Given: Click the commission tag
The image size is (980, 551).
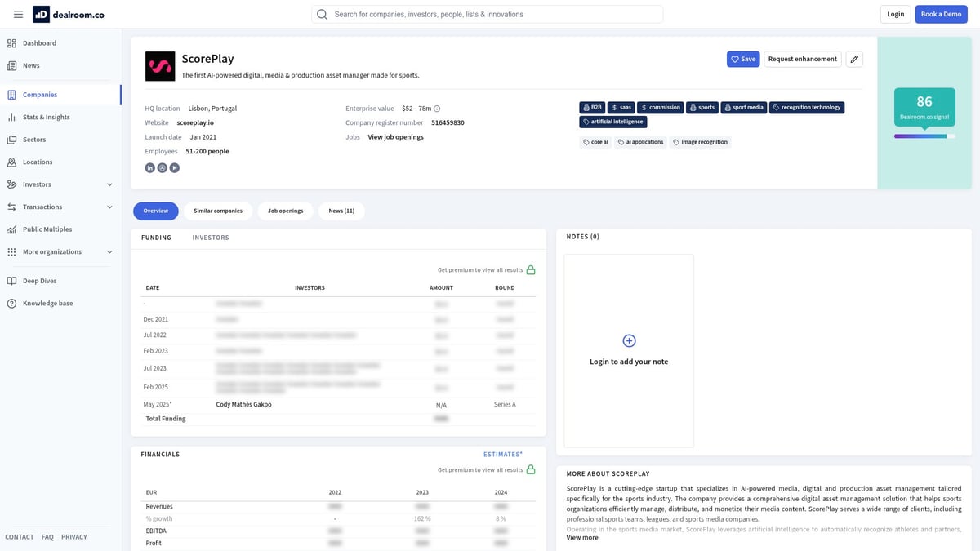Looking at the screenshot, I should point(661,107).
